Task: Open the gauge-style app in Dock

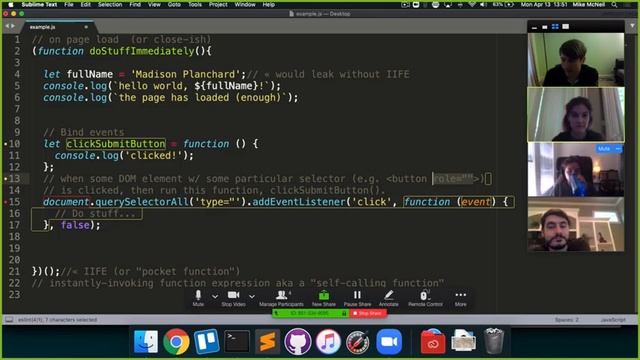Action: point(358,341)
